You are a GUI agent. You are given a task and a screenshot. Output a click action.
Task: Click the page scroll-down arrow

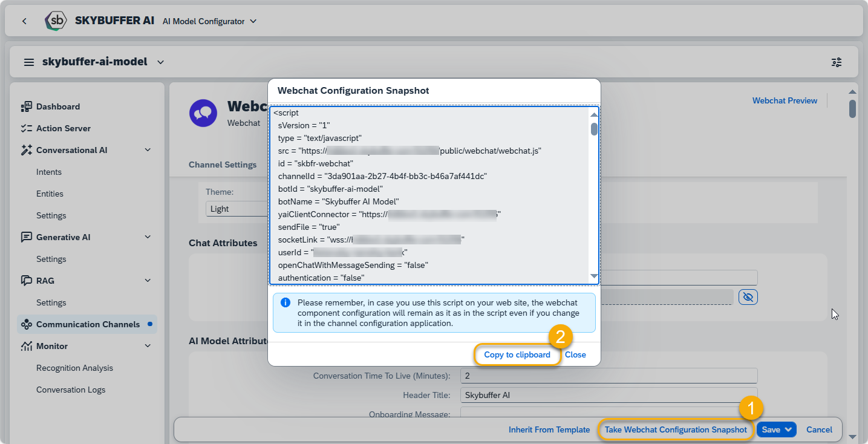[852, 437]
